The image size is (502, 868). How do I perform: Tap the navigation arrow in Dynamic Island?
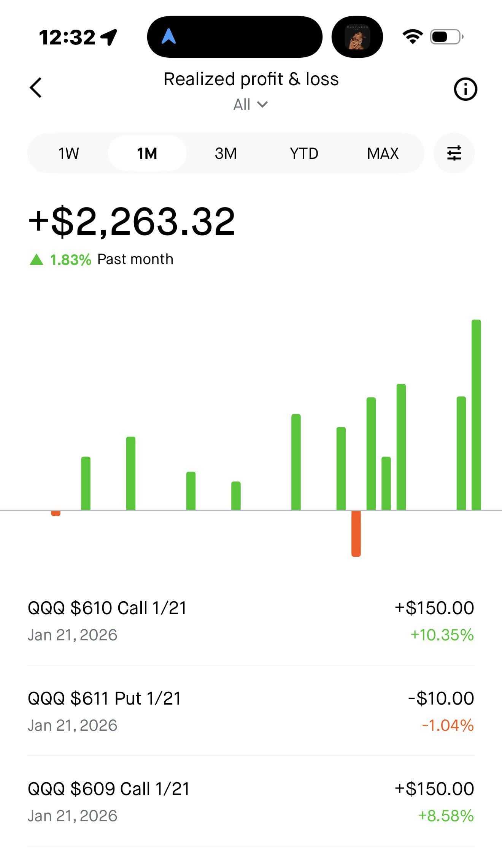pyautogui.click(x=168, y=37)
